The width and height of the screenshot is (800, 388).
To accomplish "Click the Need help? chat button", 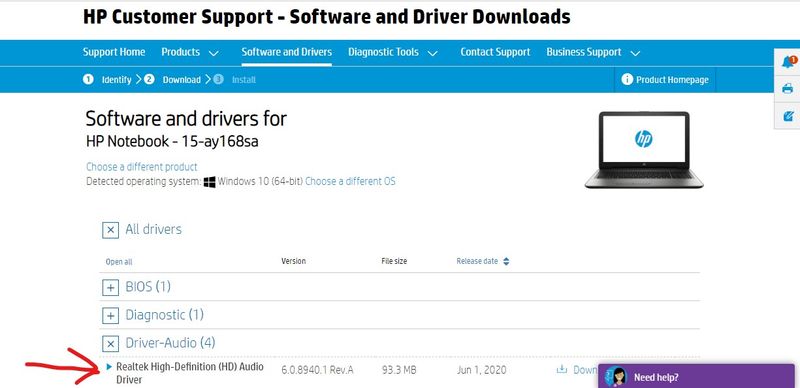I will (x=696, y=376).
